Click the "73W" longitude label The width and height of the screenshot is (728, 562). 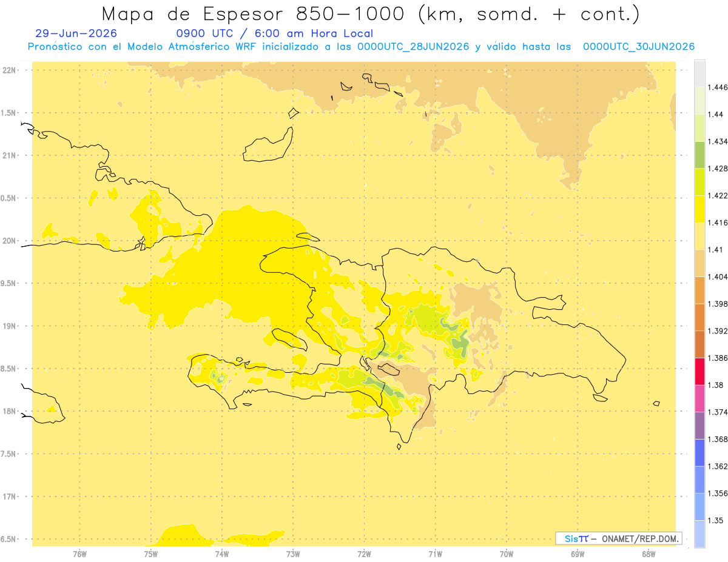point(293,554)
